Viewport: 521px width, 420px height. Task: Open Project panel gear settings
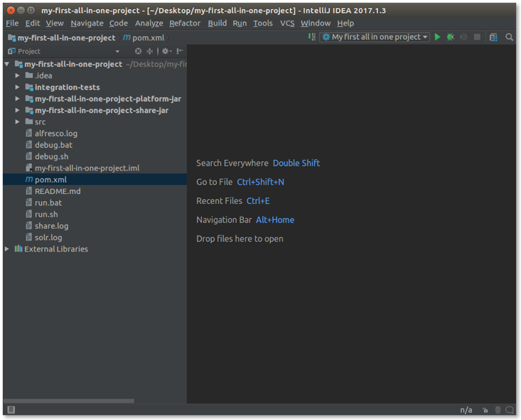click(x=165, y=51)
